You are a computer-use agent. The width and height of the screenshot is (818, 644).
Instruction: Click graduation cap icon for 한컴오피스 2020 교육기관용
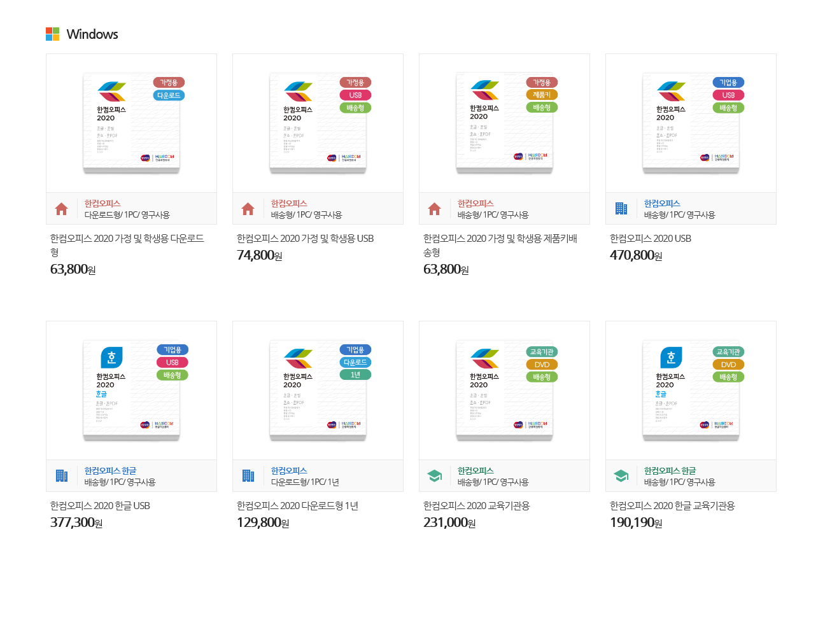point(435,476)
